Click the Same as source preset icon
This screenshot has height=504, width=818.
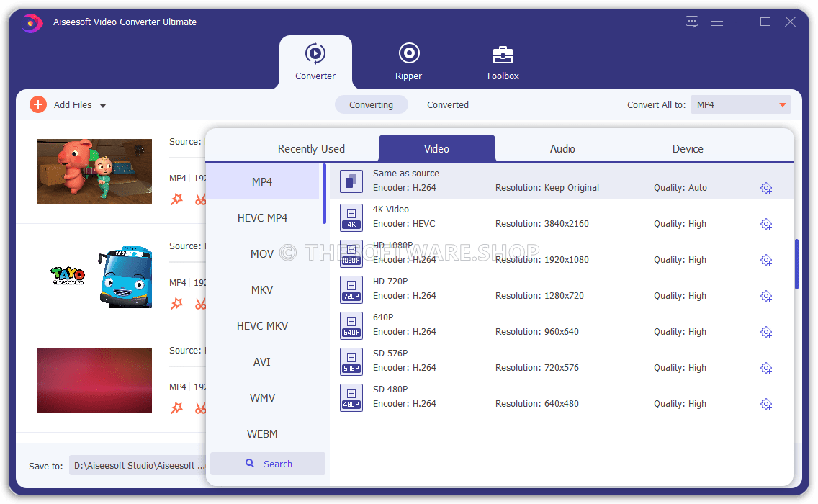[351, 181]
